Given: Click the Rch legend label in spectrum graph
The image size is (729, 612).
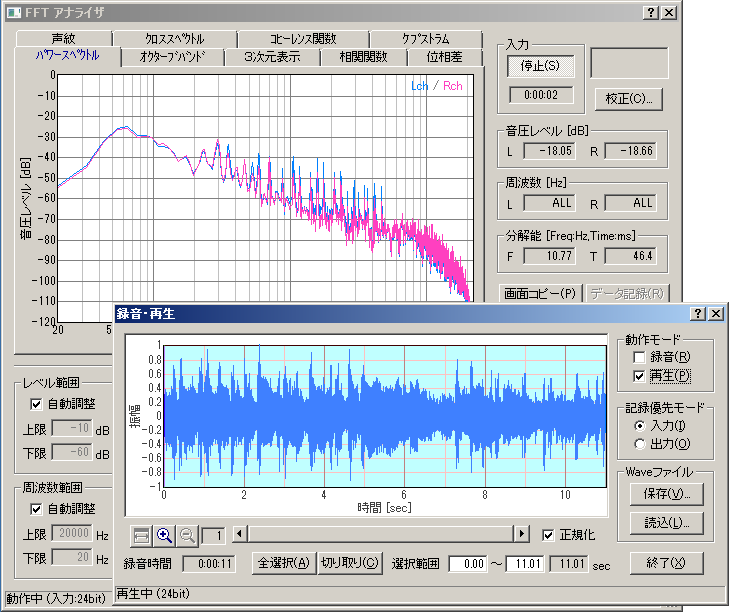Looking at the screenshot, I should pos(452,86).
